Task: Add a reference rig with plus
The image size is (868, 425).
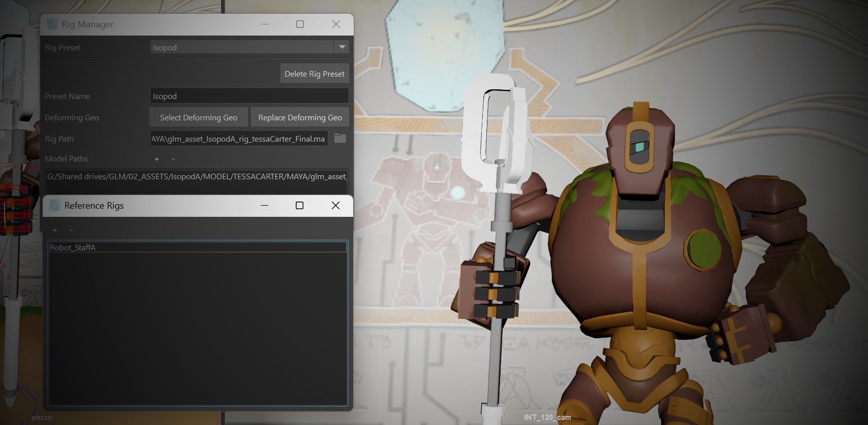Action: tap(54, 230)
